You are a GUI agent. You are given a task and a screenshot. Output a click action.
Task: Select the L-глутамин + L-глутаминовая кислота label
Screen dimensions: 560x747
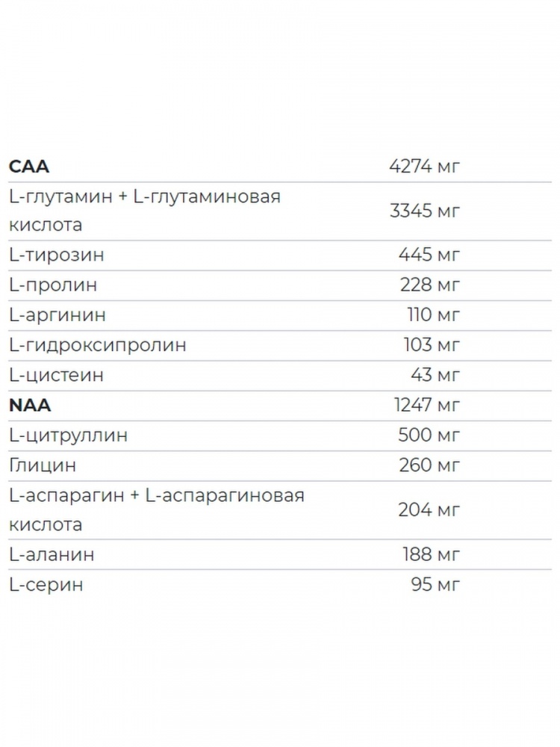(144, 211)
